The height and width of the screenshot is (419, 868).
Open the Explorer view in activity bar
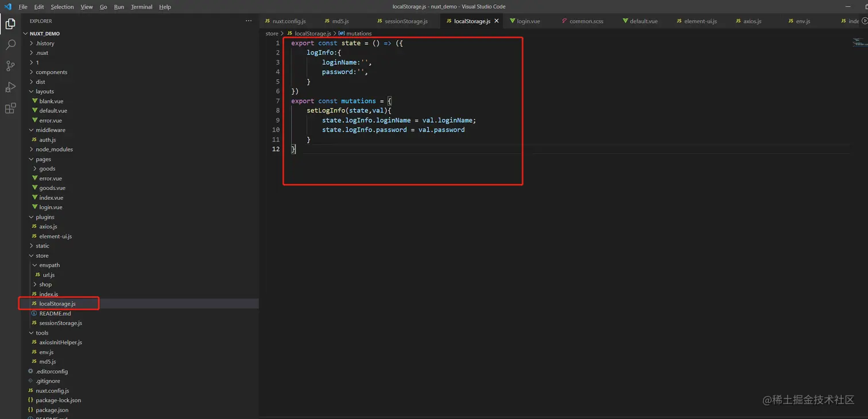pyautogui.click(x=10, y=24)
